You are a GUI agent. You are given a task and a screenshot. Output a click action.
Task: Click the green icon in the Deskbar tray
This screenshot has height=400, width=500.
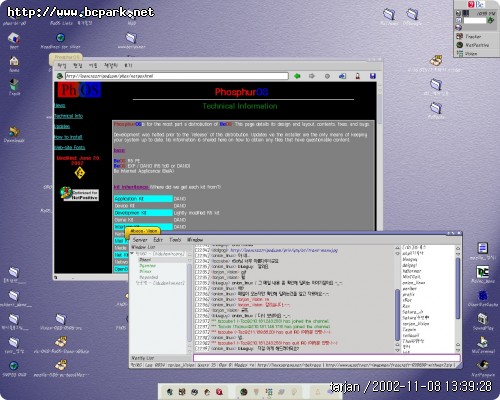tap(490, 20)
